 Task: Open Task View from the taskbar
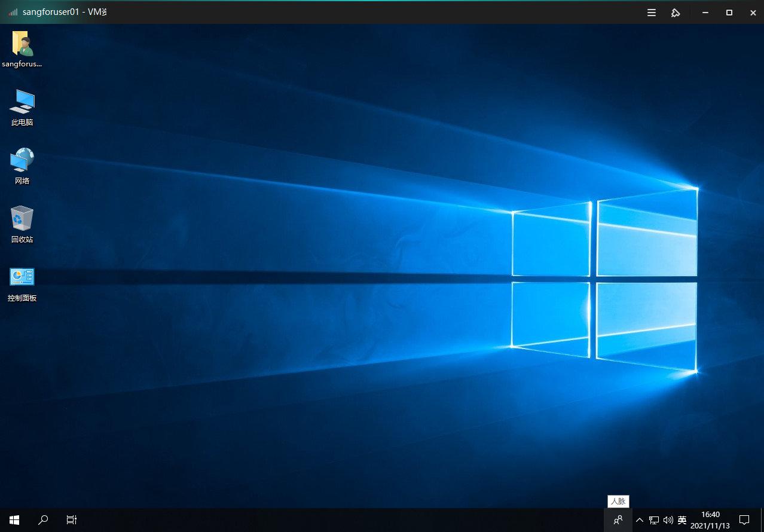tap(72, 520)
